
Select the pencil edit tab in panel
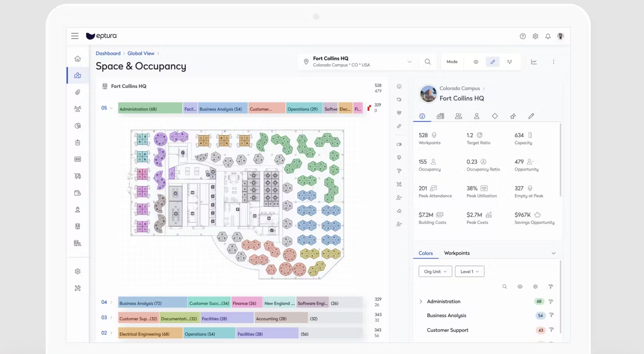[x=531, y=116]
